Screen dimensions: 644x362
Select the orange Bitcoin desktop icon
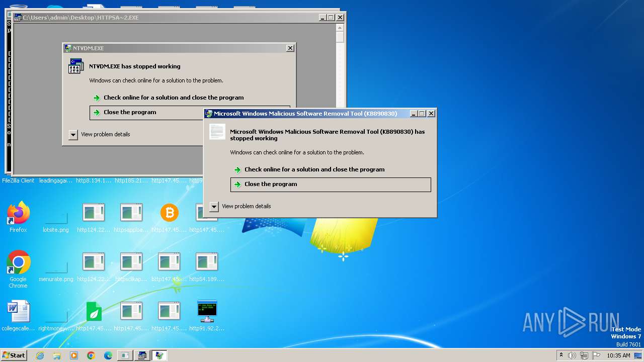(170, 213)
